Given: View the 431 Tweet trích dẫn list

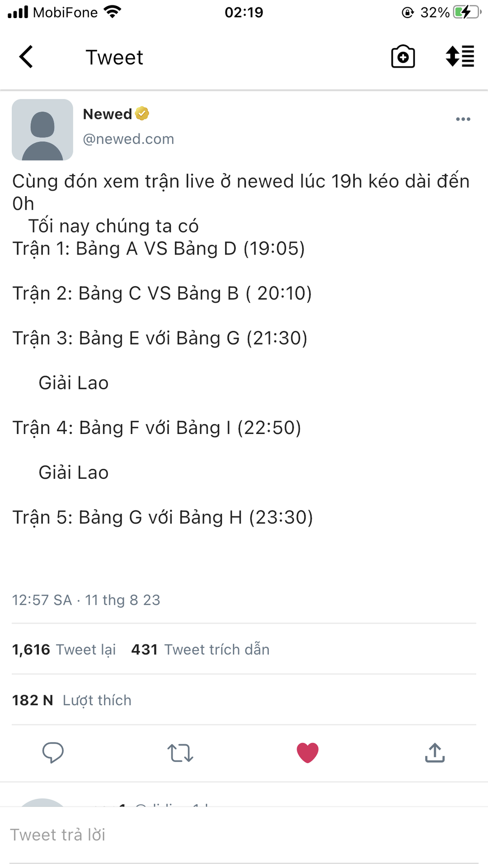Looking at the screenshot, I should click(200, 649).
